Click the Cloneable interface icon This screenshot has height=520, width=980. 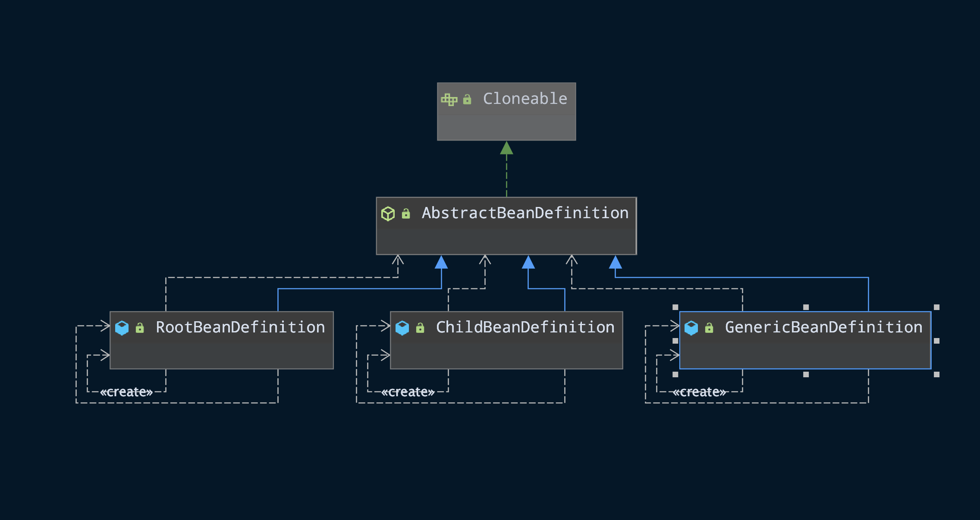coord(449,100)
